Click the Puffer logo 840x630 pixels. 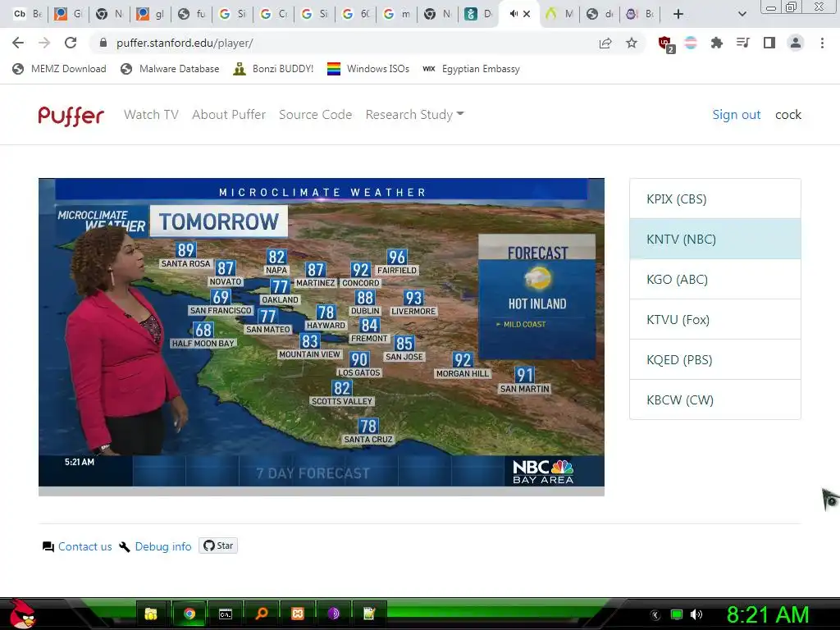click(x=71, y=115)
